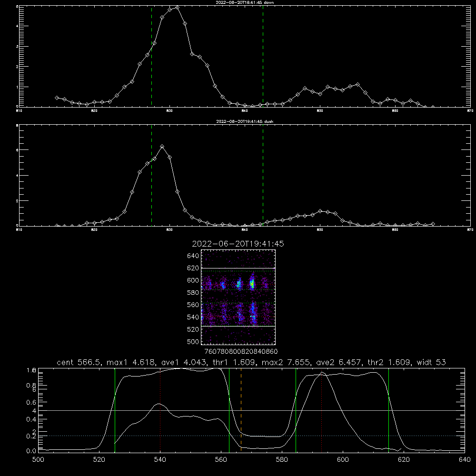
Task: Click the 'max2 7.655' value in the stats line
Action: [x=286, y=362]
